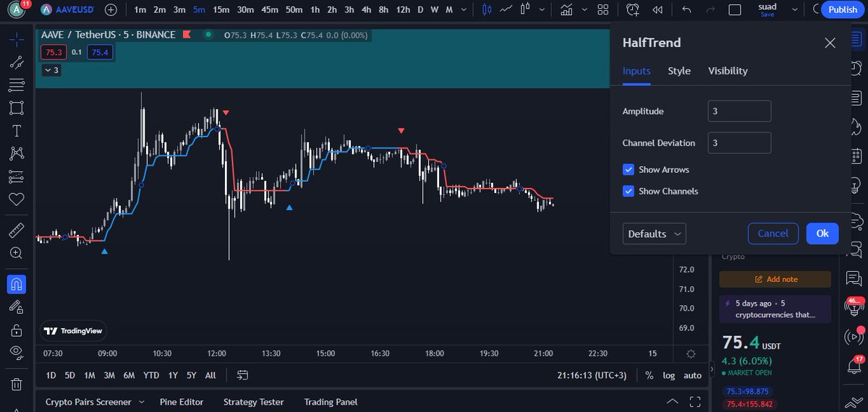Click the Cancel button
The height and width of the screenshot is (412, 868).
(x=773, y=233)
